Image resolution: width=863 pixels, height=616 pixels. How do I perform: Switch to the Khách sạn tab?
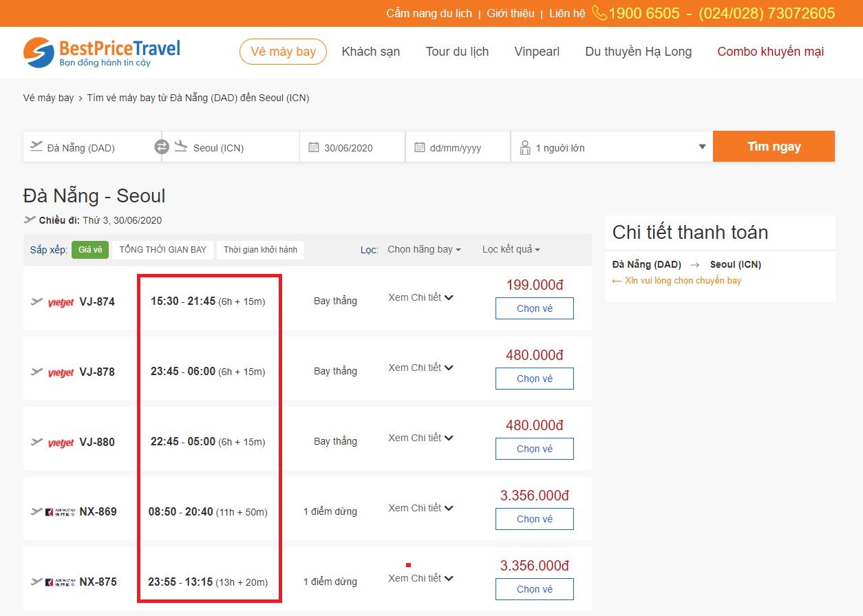(371, 52)
